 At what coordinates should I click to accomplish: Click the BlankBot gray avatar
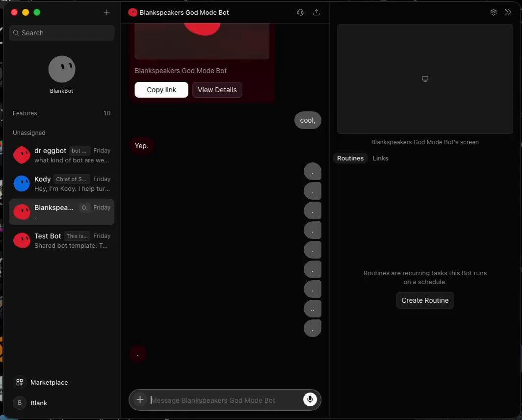[62, 69]
